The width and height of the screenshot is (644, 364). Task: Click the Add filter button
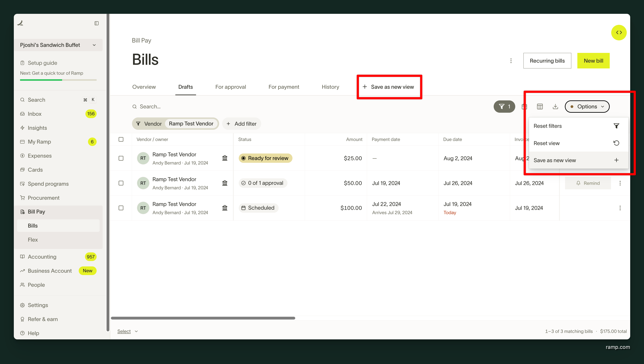242,124
